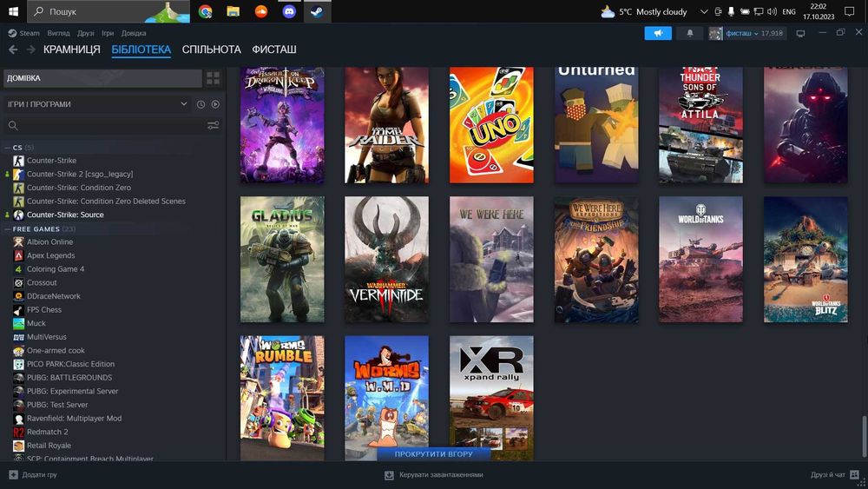
Task: Collapse the CS collection
Action: 7,148
